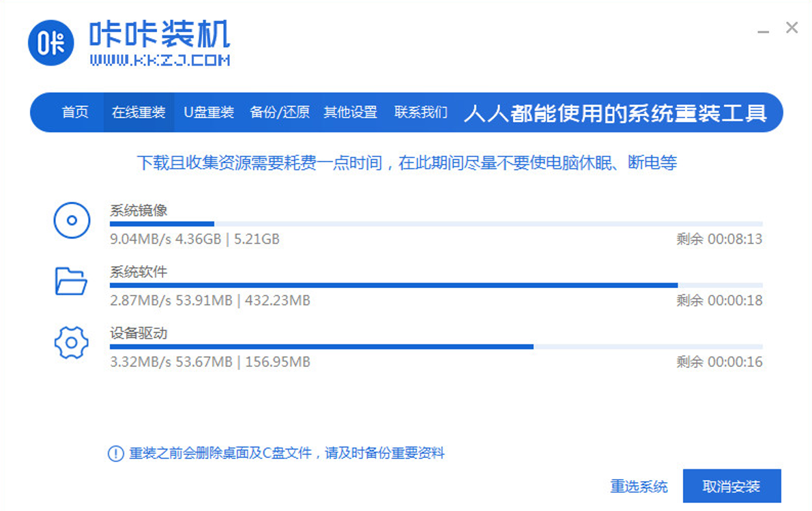Click the 系统镜像 download progress bar

point(436,224)
